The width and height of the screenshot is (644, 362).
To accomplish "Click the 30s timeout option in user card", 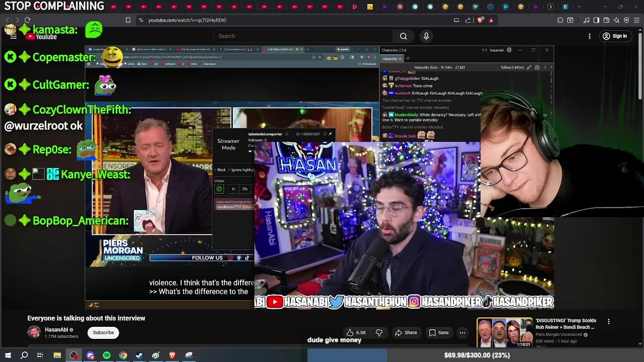I will (245, 189).
